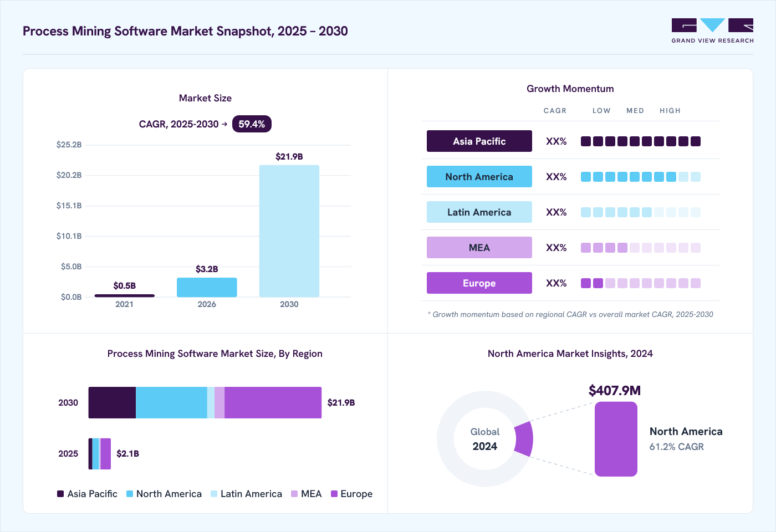Select the North America momentum label
Viewport: 776px width, 532px height.
coord(479,177)
